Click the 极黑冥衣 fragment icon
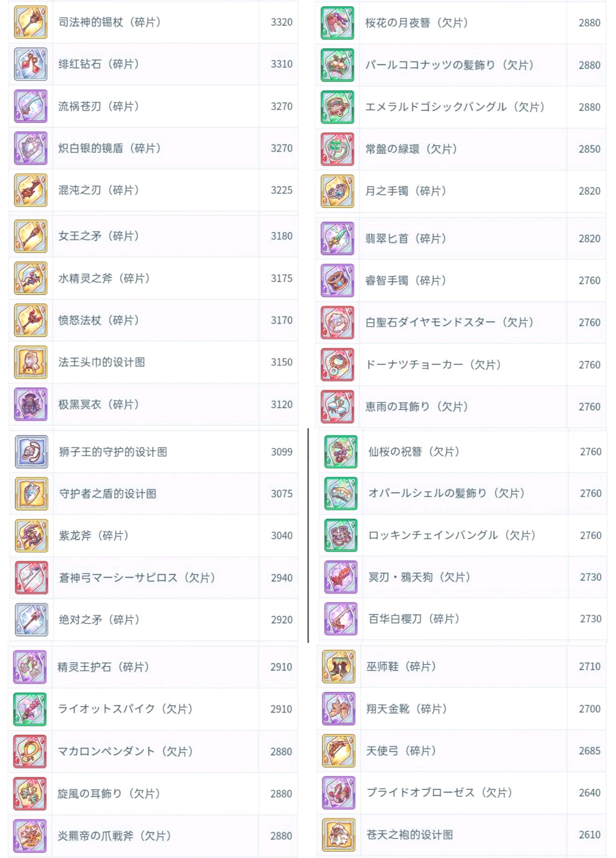Screen dimensions: 616x858 tap(30, 404)
